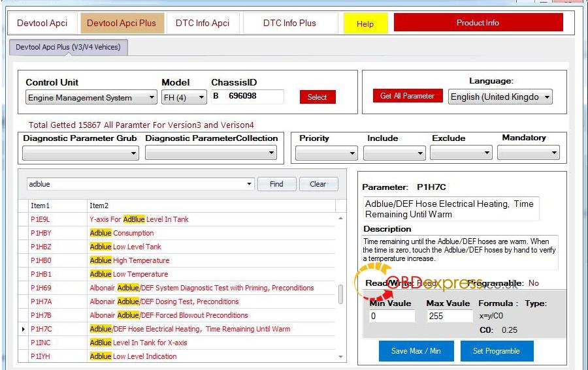The height and width of the screenshot is (370, 588).
Task: Click into the ChassisID number field
Action: click(253, 96)
